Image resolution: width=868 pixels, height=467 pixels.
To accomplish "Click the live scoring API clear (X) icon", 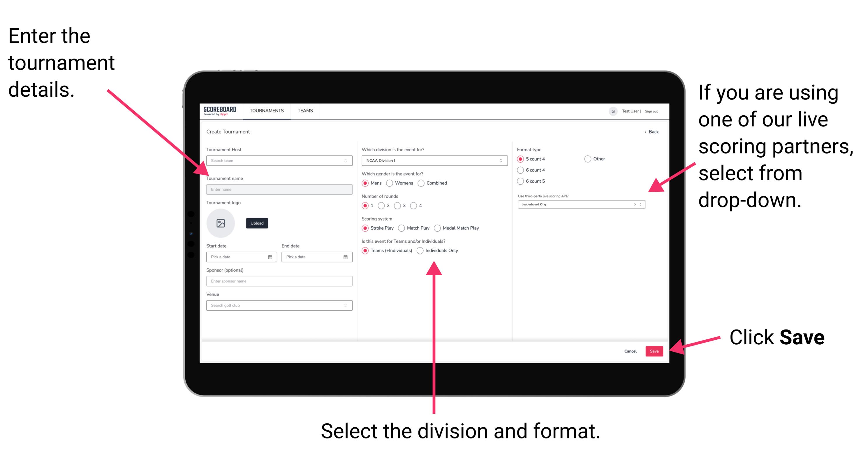I will (633, 204).
